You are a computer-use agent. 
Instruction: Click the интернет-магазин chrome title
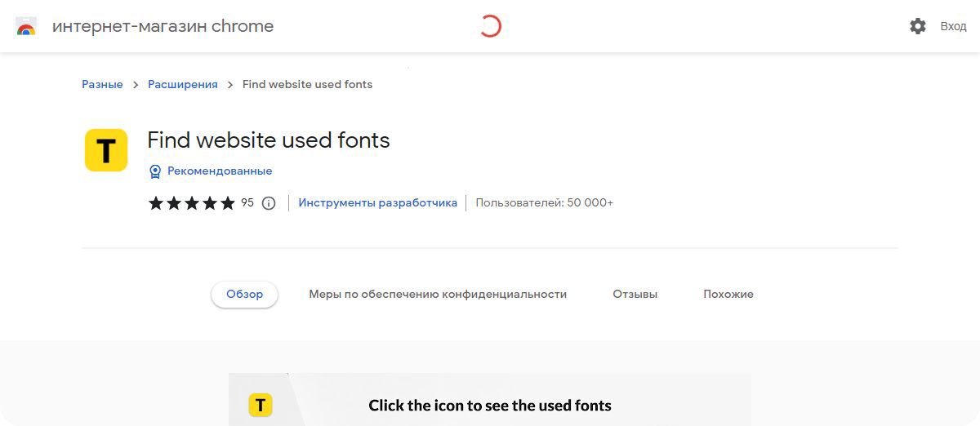click(x=163, y=26)
